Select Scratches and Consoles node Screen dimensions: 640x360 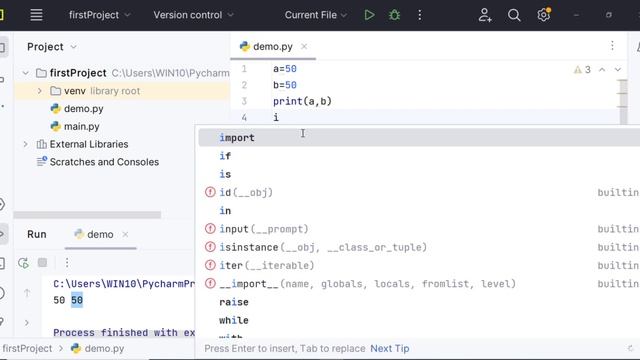pos(98,162)
